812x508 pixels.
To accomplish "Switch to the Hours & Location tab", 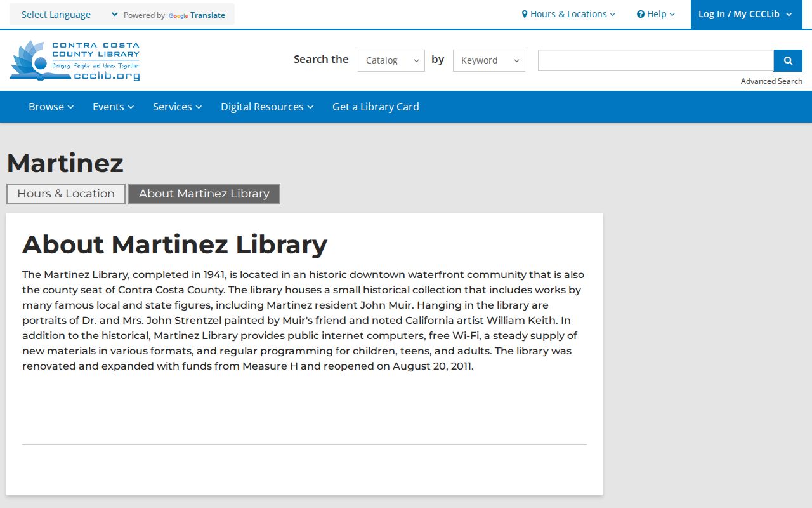I will (x=66, y=194).
